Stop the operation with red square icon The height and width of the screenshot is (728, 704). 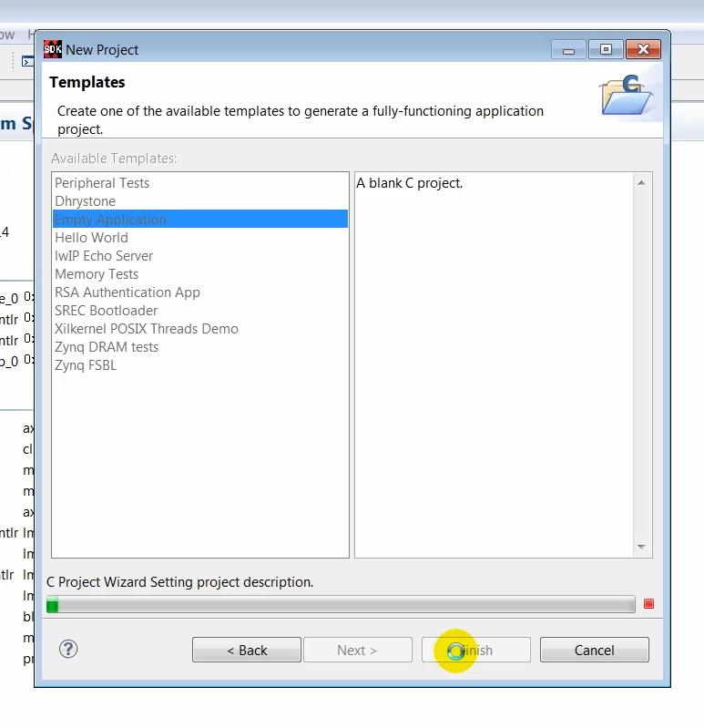648,603
